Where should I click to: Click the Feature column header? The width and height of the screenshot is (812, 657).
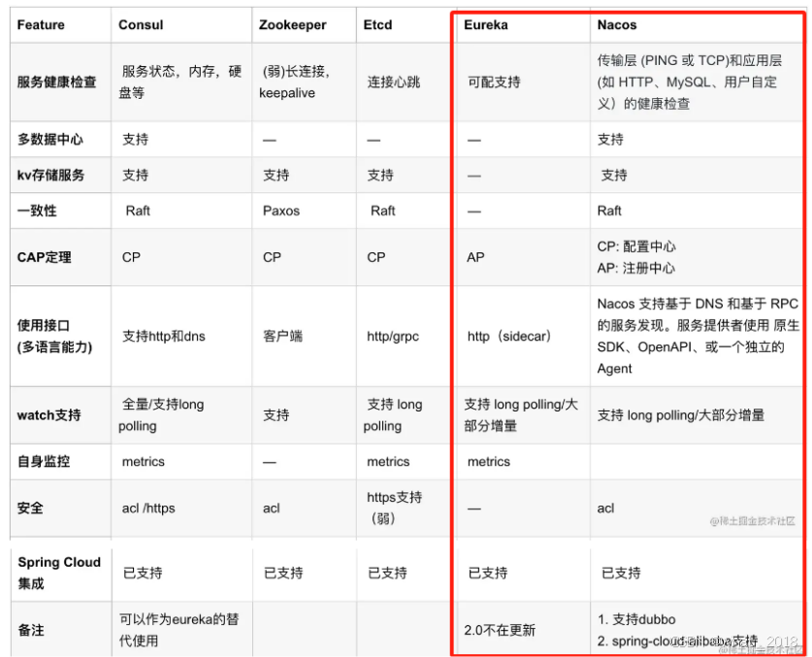click(x=41, y=25)
